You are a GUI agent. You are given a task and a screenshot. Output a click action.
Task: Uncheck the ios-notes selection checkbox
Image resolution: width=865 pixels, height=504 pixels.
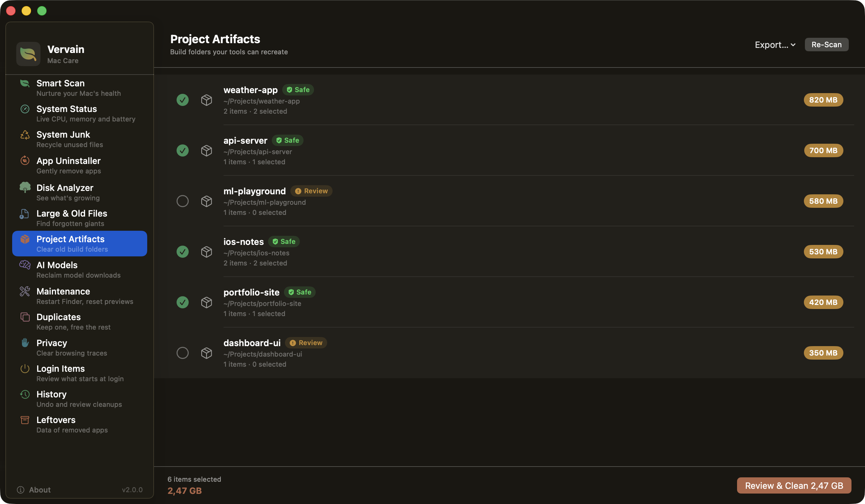tap(183, 252)
